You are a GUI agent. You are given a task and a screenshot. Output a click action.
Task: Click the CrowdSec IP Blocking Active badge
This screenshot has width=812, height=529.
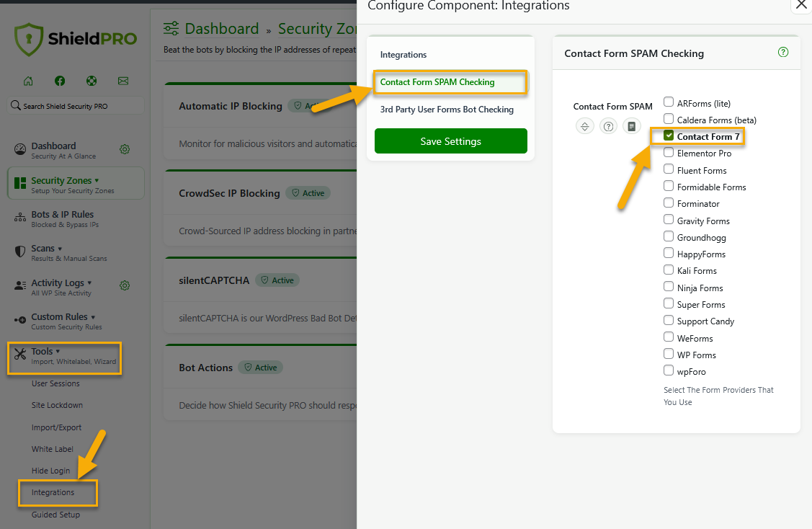[x=308, y=192]
